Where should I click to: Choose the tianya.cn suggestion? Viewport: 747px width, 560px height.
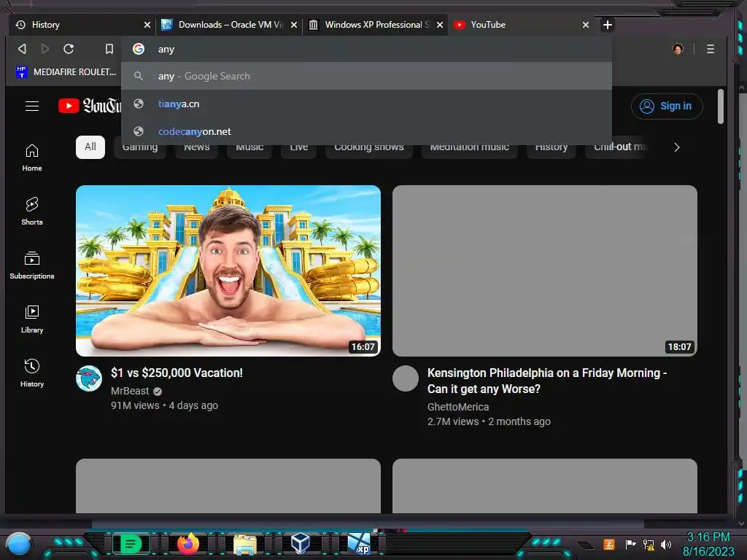[366, 104]
